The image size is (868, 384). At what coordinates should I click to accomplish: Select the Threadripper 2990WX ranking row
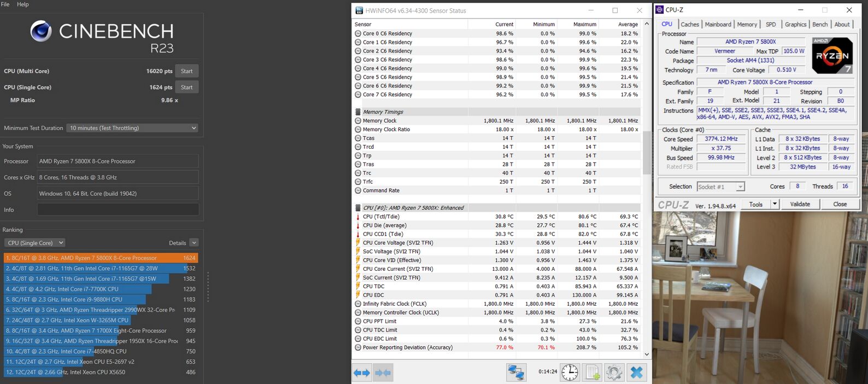101,310
